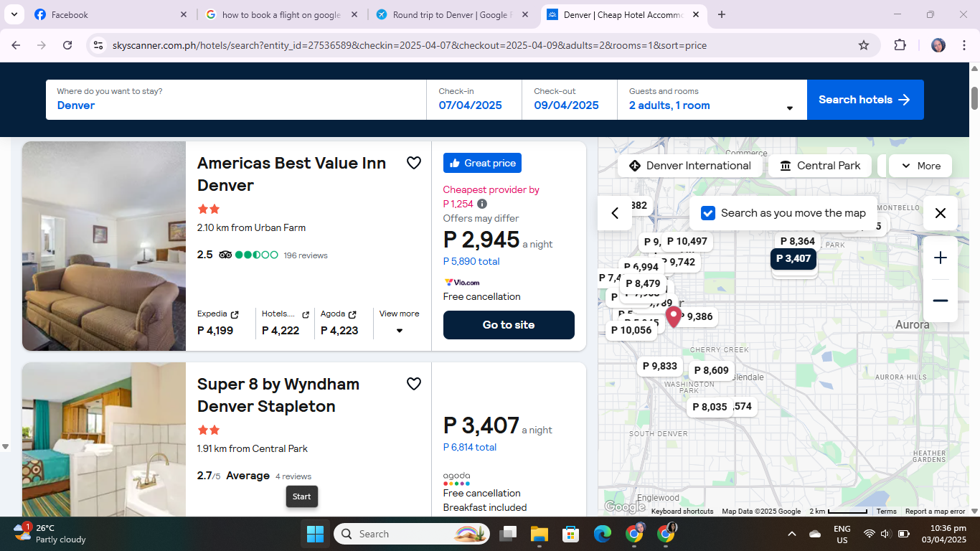980x551 pixels.
Task: Open Chrome tab search dropdown
Action: [x=14, y=14]
